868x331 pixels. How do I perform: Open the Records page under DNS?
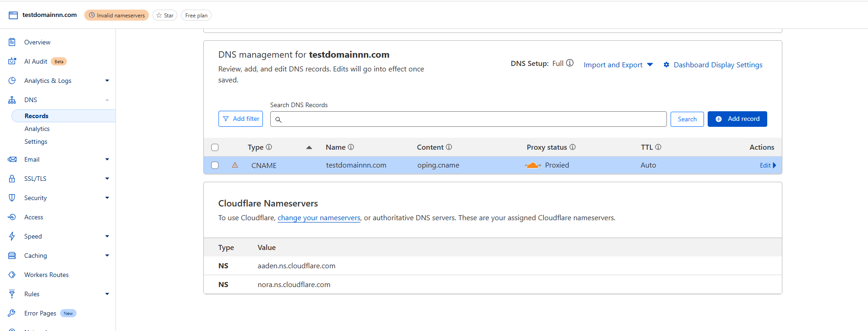point(63,116)
